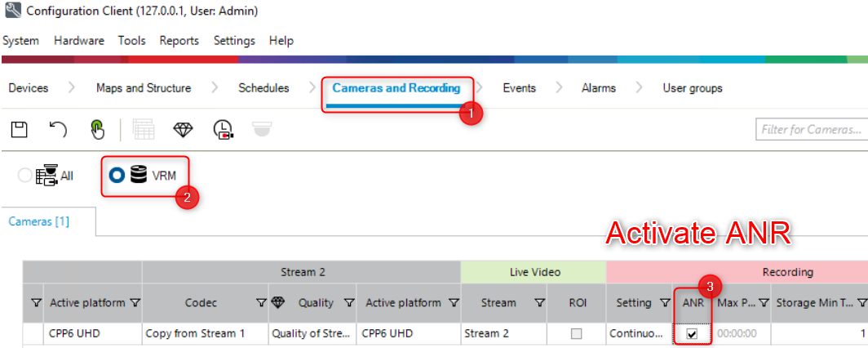Image resolution: width=868 pixels, height=348 pixels.
Task: Click the Save floppy disk icon
Action: click(x=20, y=130)
